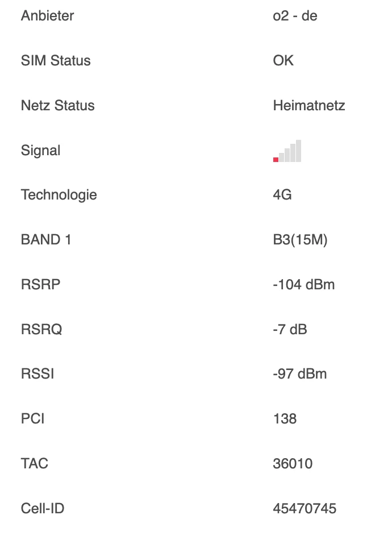Click the PCI value 138

pos(285,419)
